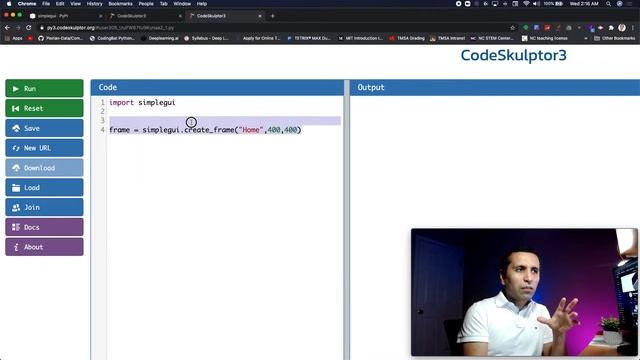
Task: Open the Apps bookmark shortcut
Action: point(14,38)
